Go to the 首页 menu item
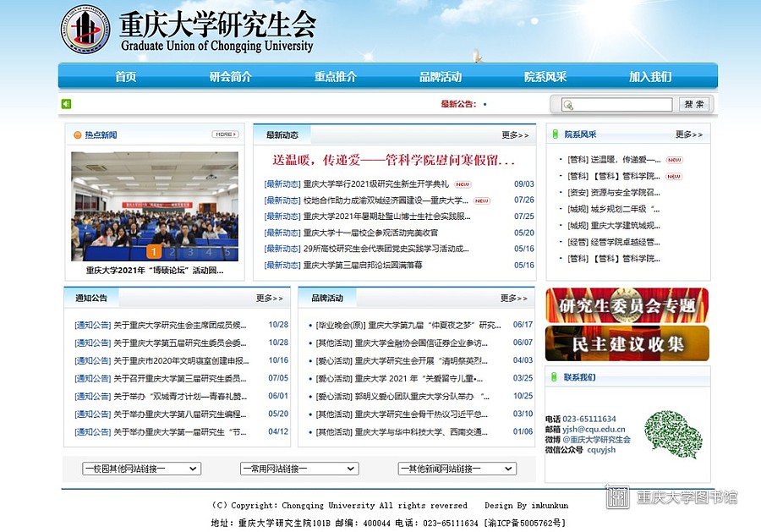The height and width of the screenshot is (532, 761). point(126,76)
